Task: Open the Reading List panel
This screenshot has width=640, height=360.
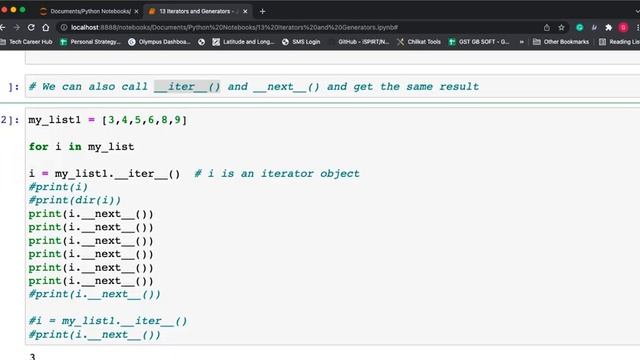Action: [619, 42]
